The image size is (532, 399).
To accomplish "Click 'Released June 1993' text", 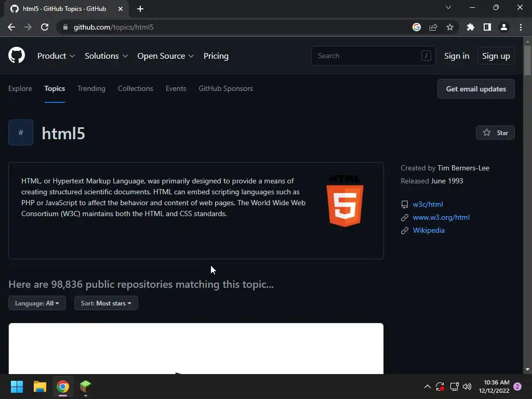I will [432, 181].
